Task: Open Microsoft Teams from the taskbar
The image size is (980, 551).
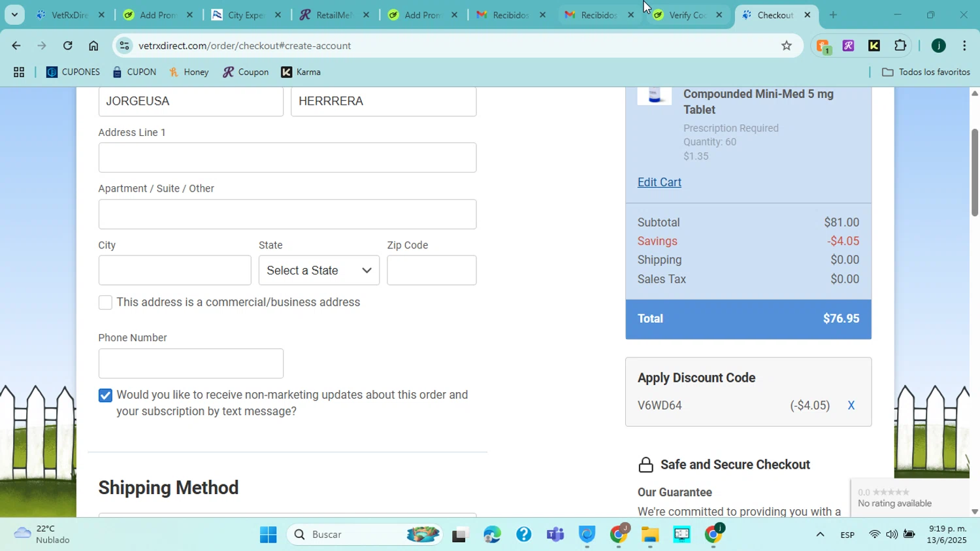Action: pos(555,535)
